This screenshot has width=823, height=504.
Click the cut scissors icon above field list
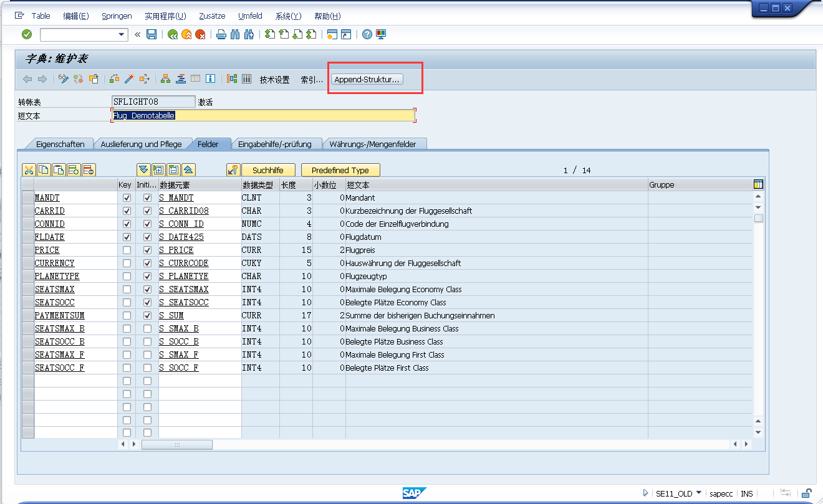tap(27, 169)
